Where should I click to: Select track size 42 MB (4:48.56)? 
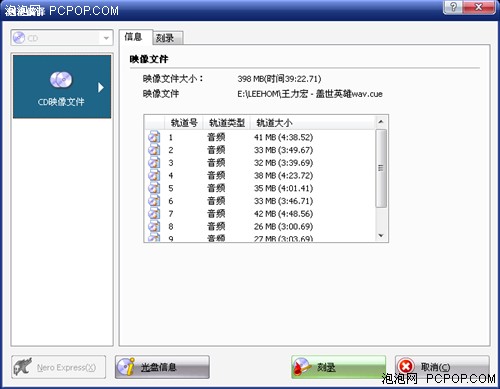point(283,214)
